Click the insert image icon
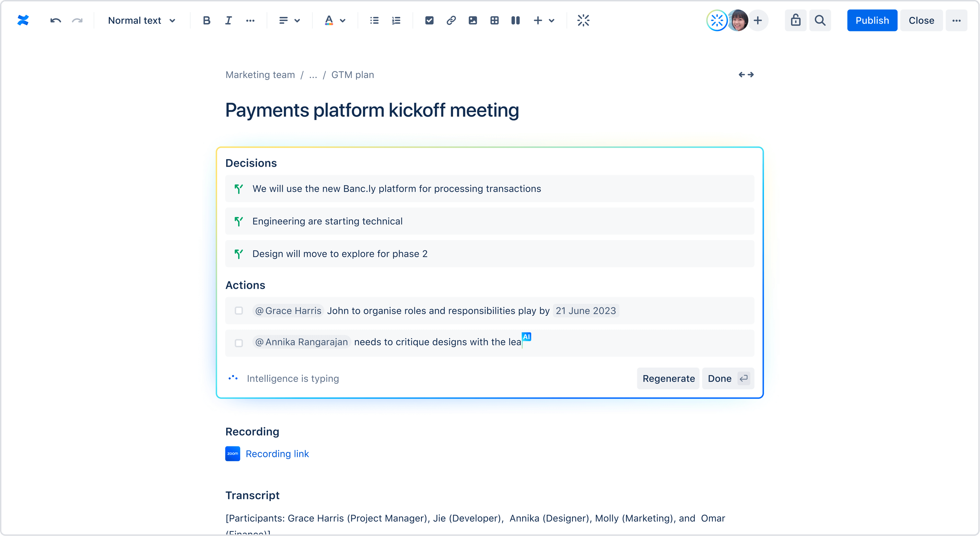 point(472,20)
